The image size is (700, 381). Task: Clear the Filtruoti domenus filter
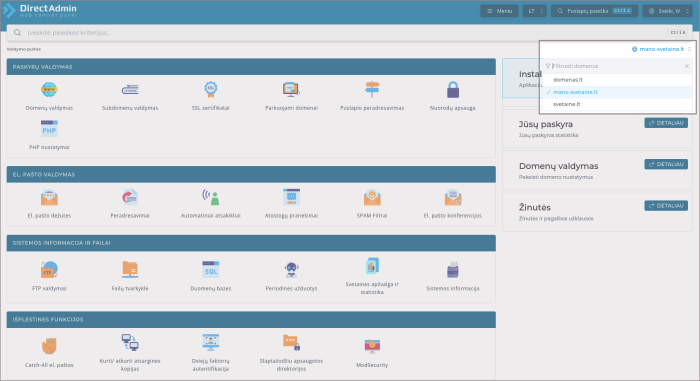coord(687,66)
